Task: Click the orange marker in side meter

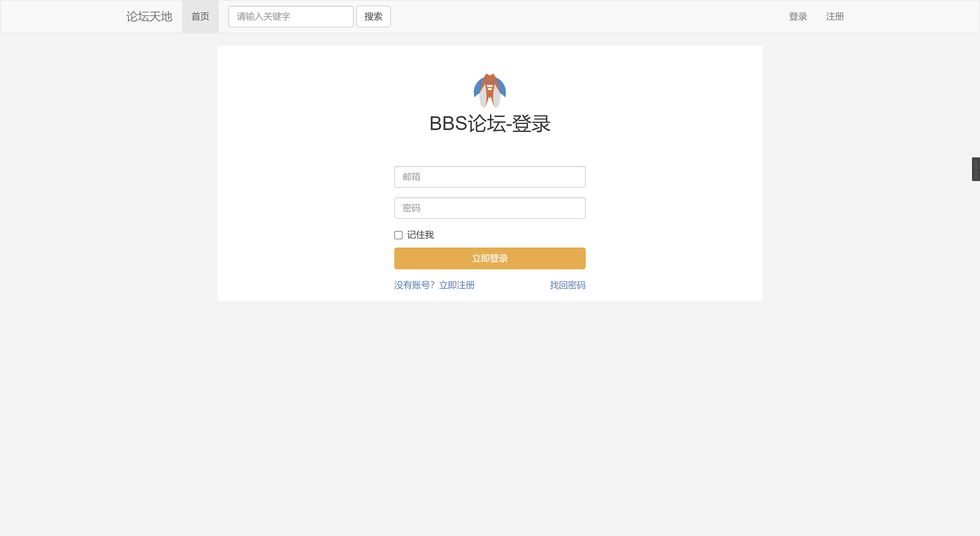Action: pyautogui.click(x=976, y=168)
